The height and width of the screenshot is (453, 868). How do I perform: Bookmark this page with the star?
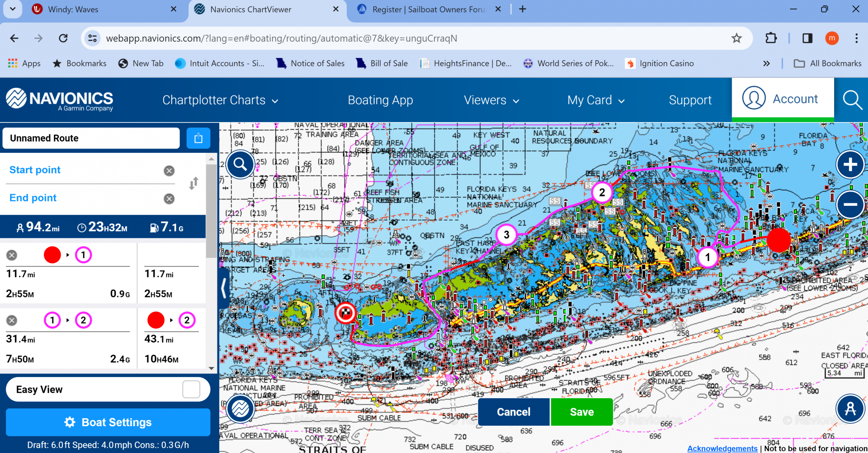pos(736,38)
